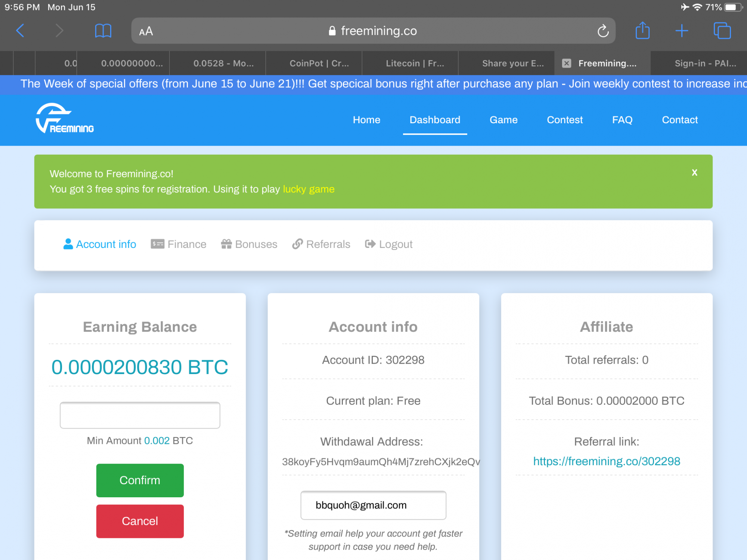Open the Bonuses section

pos(256,244)
